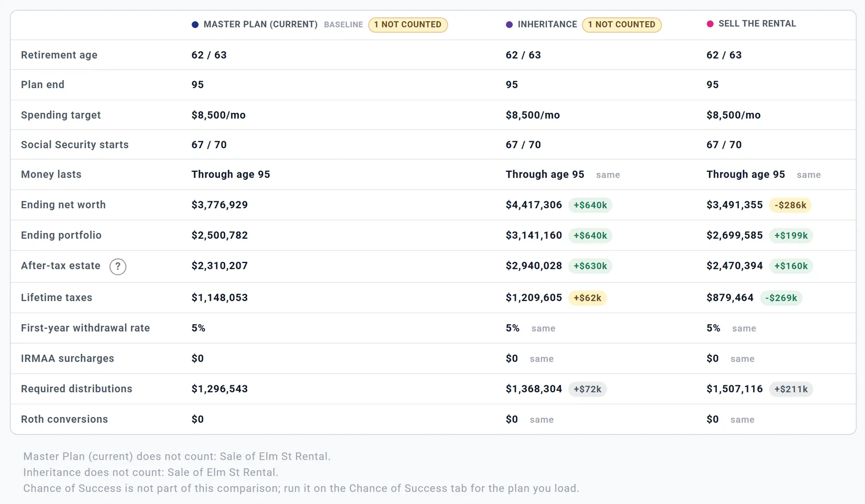Click the Master Plan '1 NOT COUNTED' badge
865x504 pixels.
pyautogui.click(x=408, y=25)
